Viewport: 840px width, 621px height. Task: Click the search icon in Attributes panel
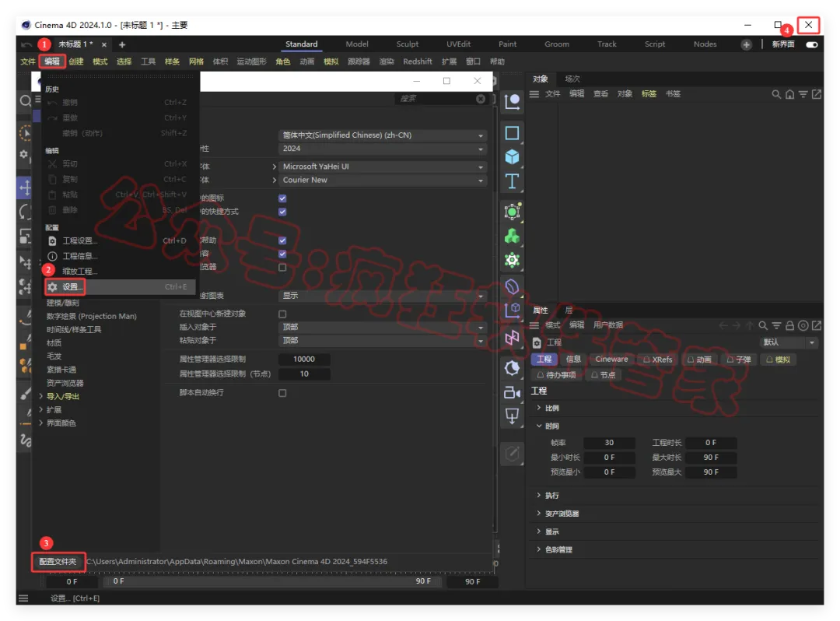click(763, 325)
